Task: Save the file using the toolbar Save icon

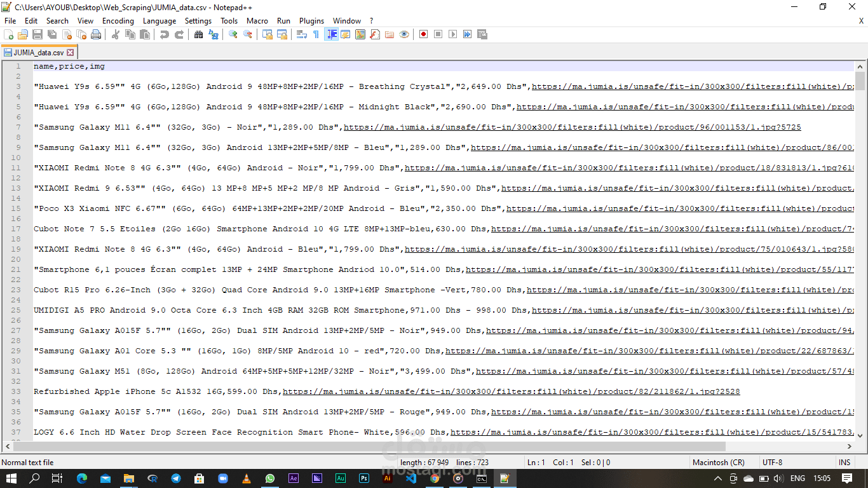Action: [37, 34]
